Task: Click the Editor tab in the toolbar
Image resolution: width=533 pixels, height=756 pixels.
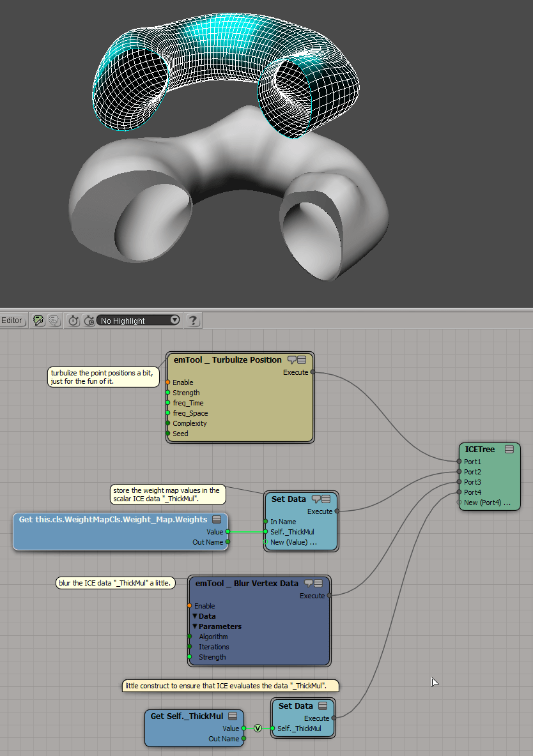Action: coord(12,321)
